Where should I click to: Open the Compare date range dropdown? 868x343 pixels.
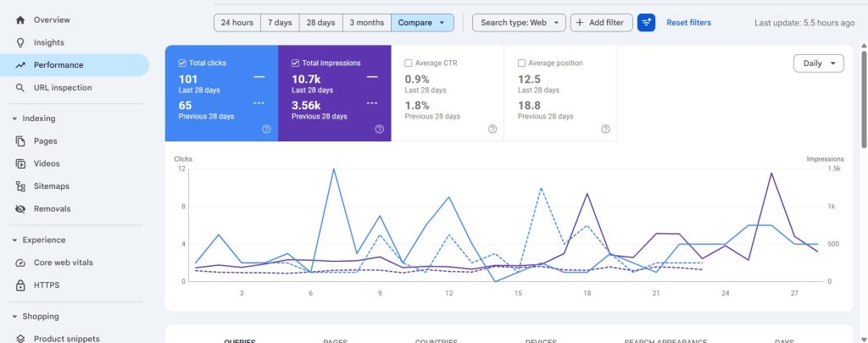(x=422, y=23)
